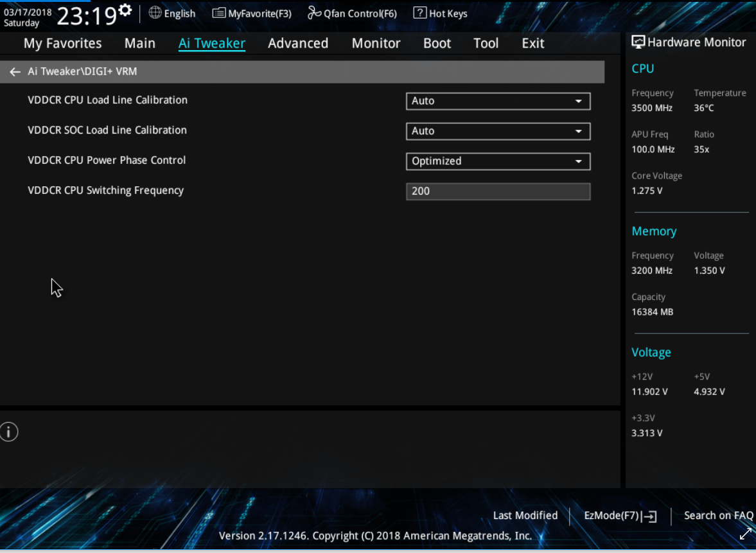Open the Tool tab
756x553 pixels.
(486, 44)
